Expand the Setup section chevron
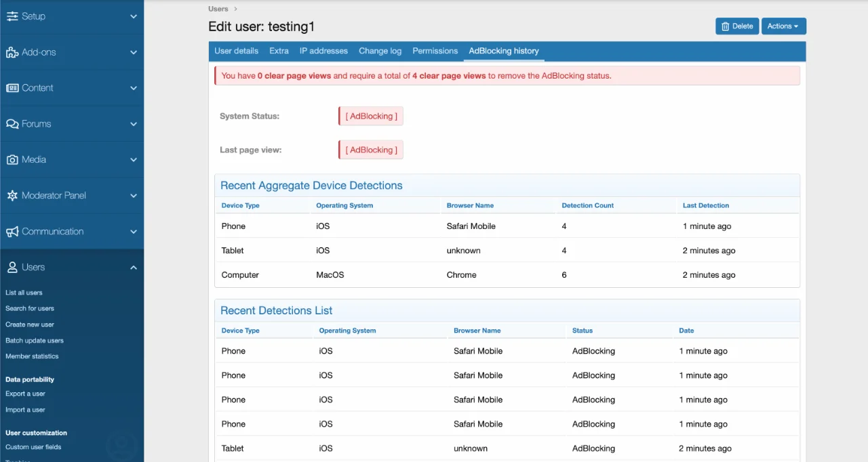Image resolution: width=868 pixels, height=462 pixels. click(134, 16)
